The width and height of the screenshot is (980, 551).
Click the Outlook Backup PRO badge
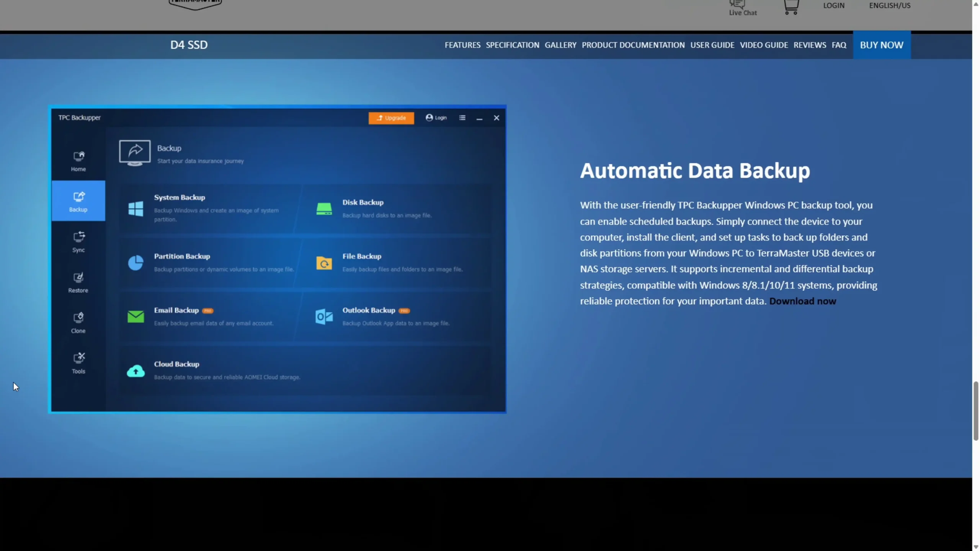click(x=404, y=311)
